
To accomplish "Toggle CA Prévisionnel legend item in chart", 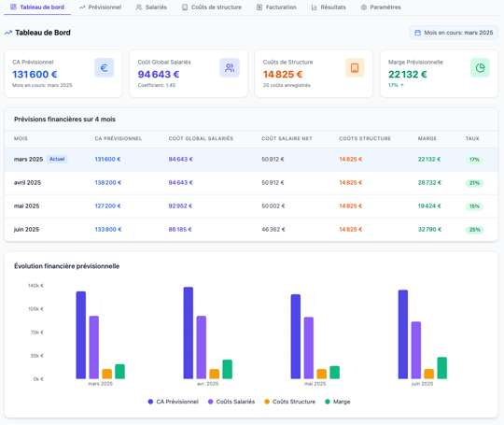I will pos(173,402).
